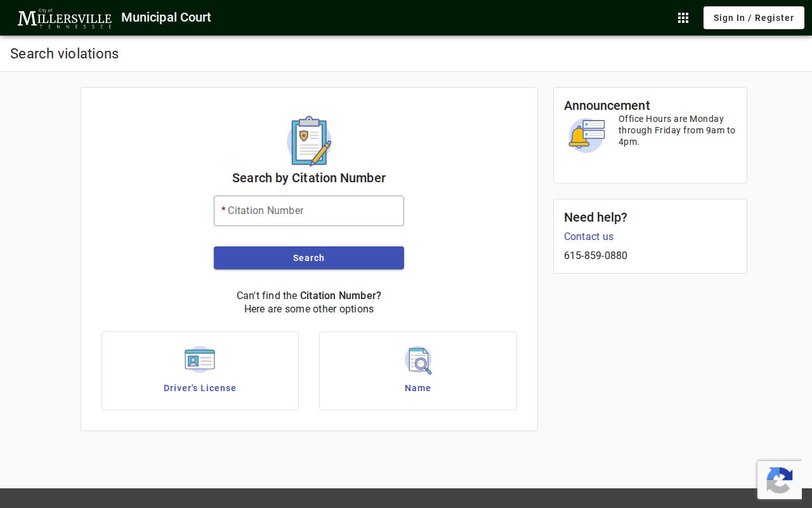The image size is (812, 508).
Task: Click the Need help? heading
Action: click(596, 217)
